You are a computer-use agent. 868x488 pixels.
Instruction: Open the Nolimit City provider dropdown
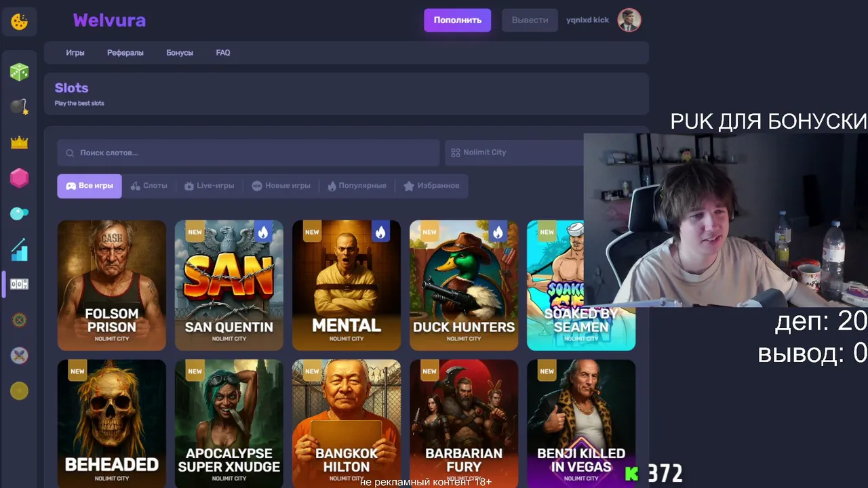514,152
